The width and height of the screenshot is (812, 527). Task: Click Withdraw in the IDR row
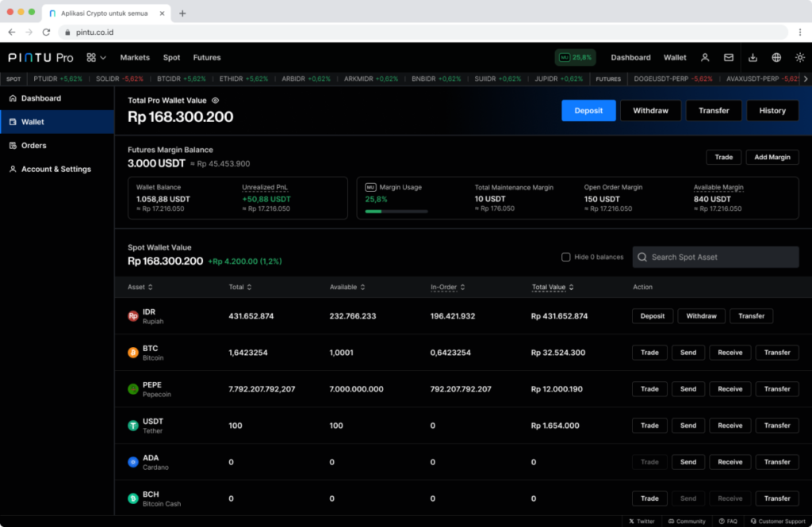[x=701, y=315]
